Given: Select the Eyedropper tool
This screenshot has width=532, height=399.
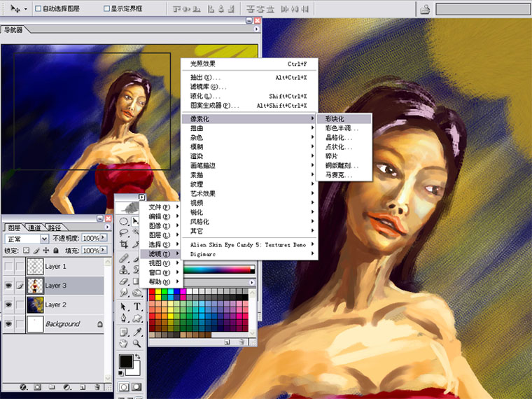Looking at the screenshot, I should click(x=136, y=332).
